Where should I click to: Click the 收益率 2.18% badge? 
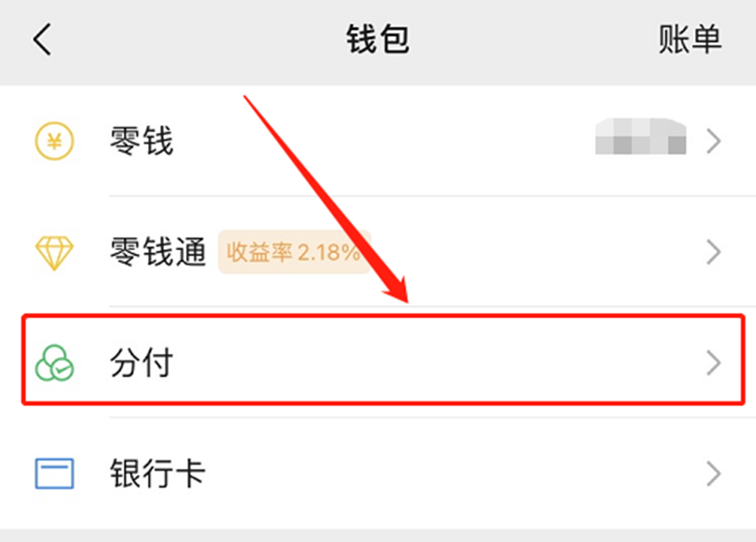[x=294, y=252]
